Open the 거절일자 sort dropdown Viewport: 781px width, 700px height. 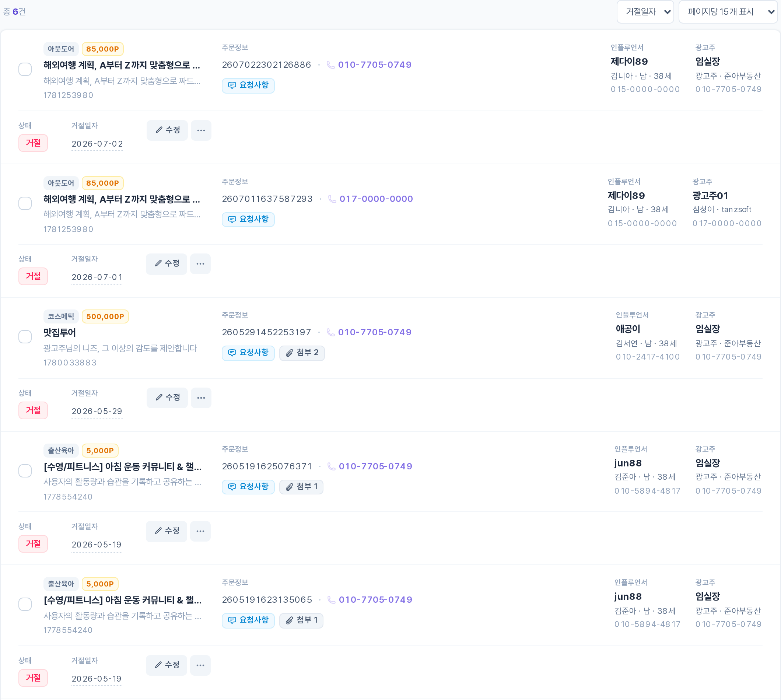[645, 12]
